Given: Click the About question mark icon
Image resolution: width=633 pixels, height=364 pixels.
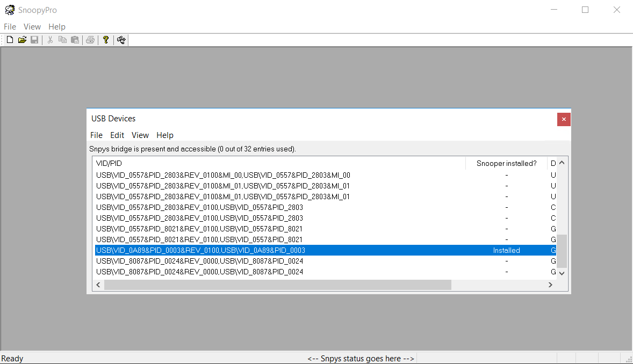Looking at the screenshot, I should tap(106, 40).
